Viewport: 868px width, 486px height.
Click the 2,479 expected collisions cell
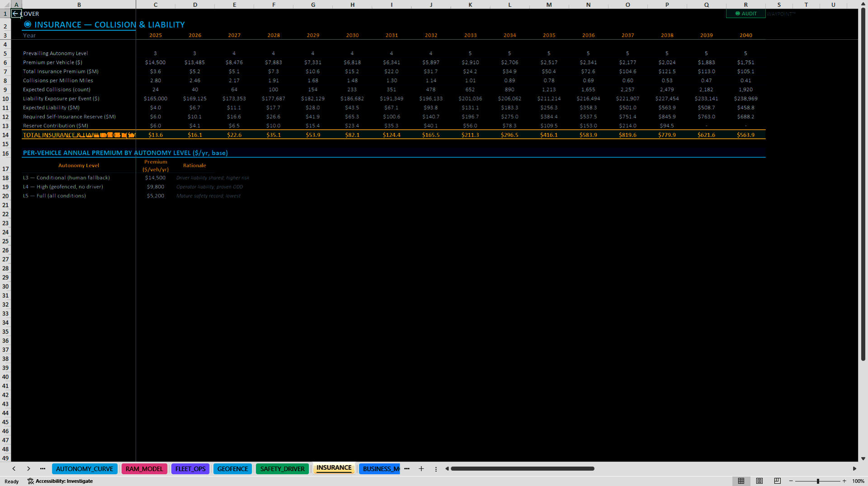tap(667, 89)
